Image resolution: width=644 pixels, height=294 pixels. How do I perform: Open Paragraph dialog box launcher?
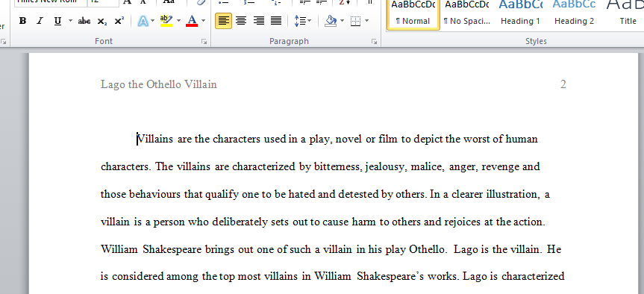tap(374, 42)
